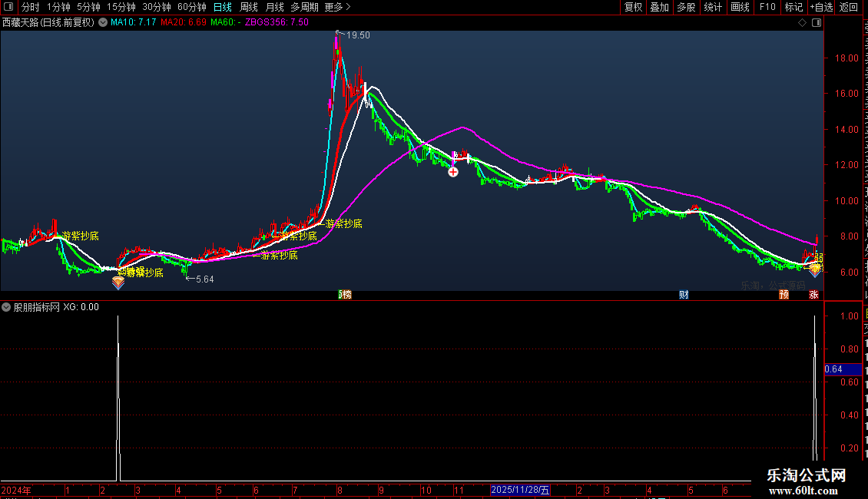Screen dimensions: 868x499
Task: Click the 财 financial marker below chart
Action: coord(684,295)
